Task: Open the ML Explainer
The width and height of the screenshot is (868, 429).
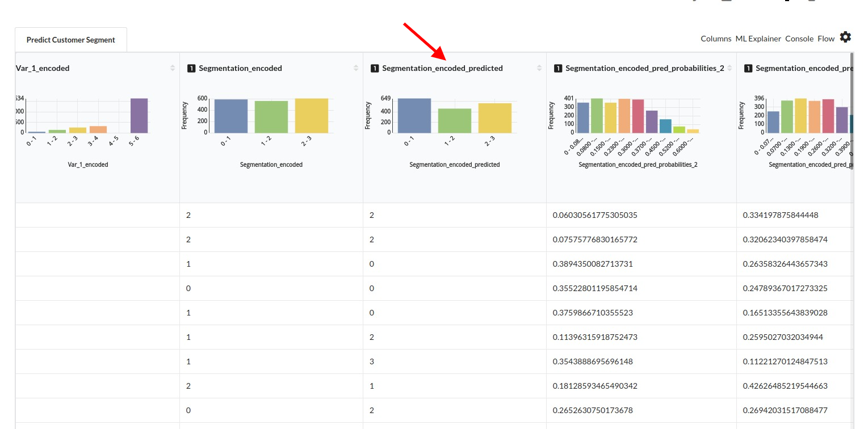Action: (x=758, y=39)
